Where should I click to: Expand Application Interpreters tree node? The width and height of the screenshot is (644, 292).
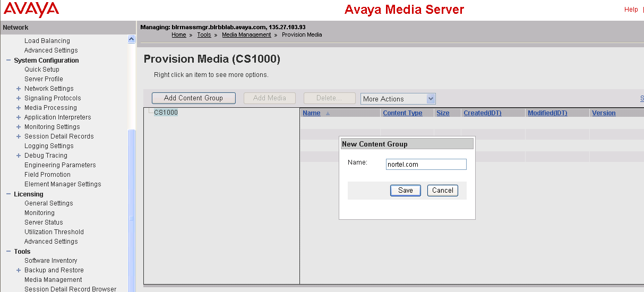pyautogui.click(x=19, y=117)
